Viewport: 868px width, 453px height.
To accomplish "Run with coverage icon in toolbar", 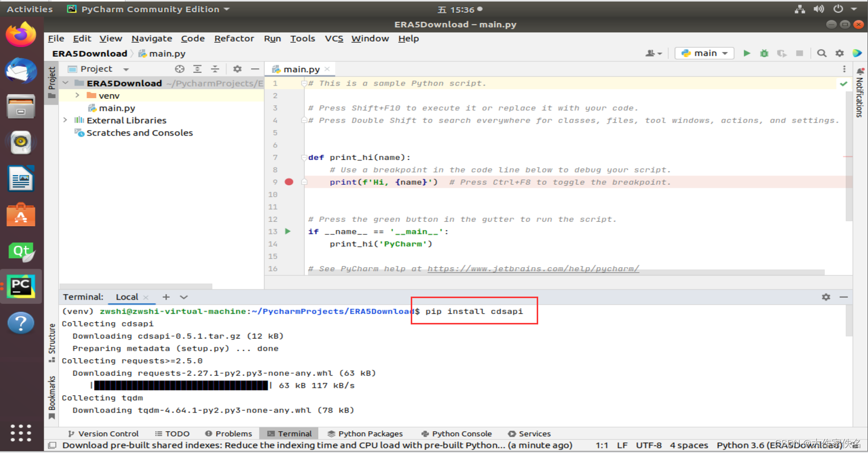I will click(782, 53).
